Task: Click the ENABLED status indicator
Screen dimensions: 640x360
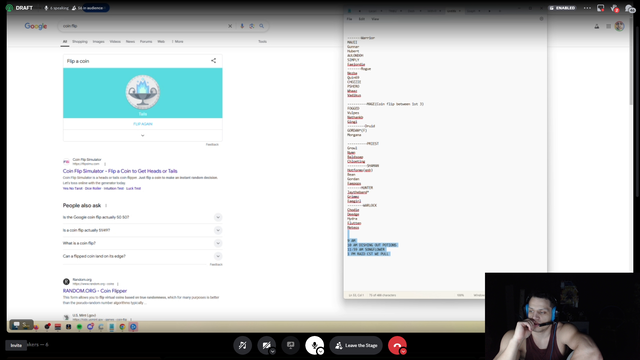Action: [562, 8]
